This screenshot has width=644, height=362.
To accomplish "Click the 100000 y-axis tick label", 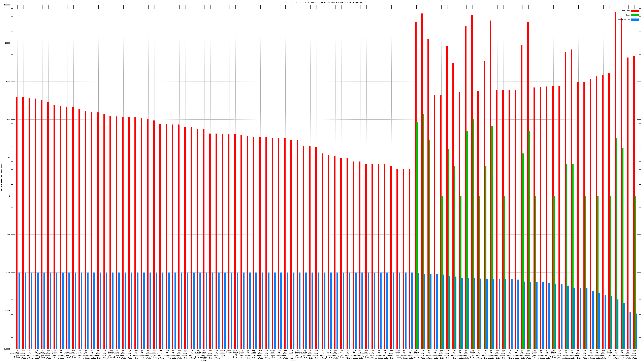I will tap(7, 5).
